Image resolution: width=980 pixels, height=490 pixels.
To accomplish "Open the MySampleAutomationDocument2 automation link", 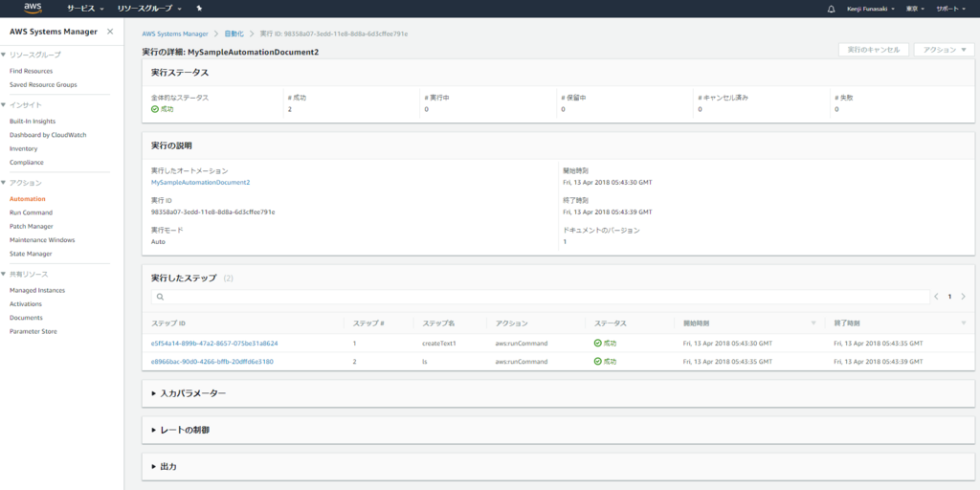I will tap(201, 183).
